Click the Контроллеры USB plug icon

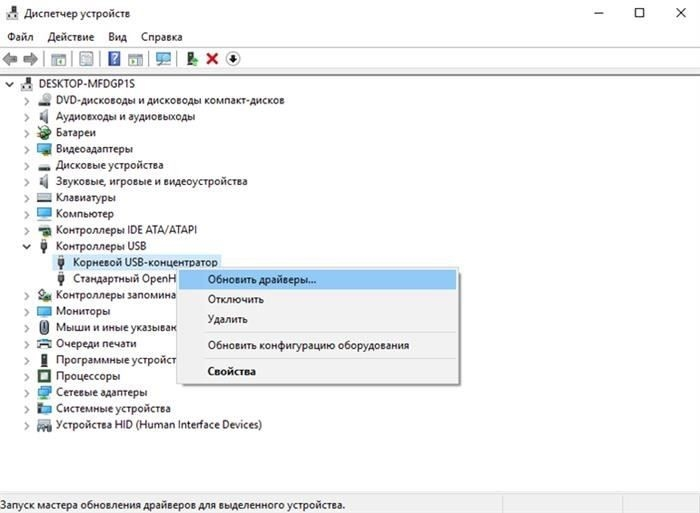pos(44,246)
